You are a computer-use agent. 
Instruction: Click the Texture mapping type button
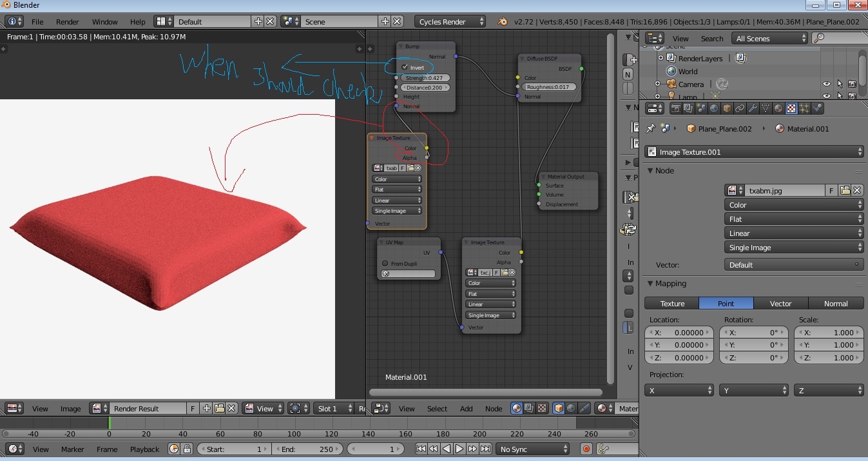click(672, 303)
